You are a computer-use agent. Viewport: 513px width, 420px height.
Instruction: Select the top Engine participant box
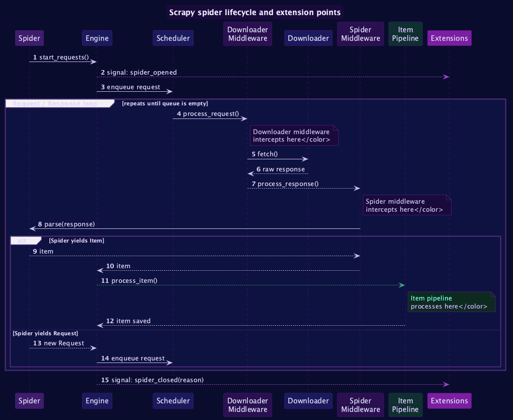coord(97,38)
